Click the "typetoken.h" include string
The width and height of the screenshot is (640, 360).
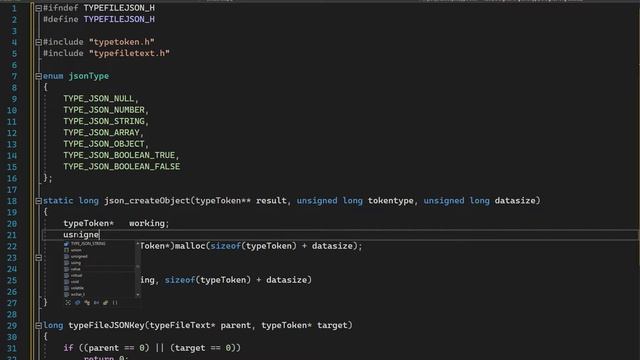122,42
